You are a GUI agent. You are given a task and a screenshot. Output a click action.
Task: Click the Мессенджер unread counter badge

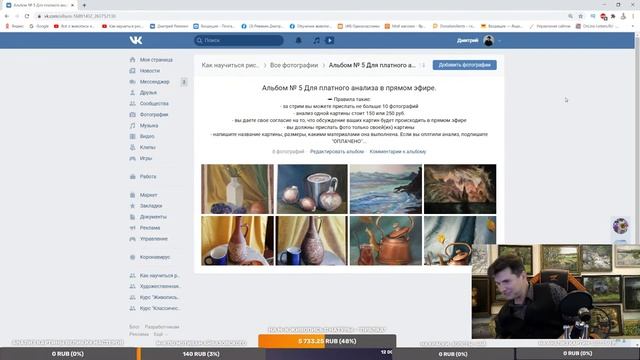click(x=184, y=82)
